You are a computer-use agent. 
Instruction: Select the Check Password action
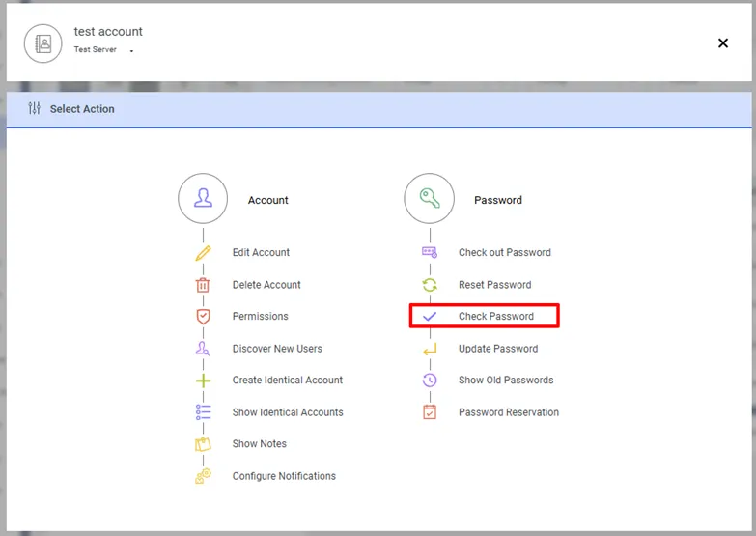[496, 316]
